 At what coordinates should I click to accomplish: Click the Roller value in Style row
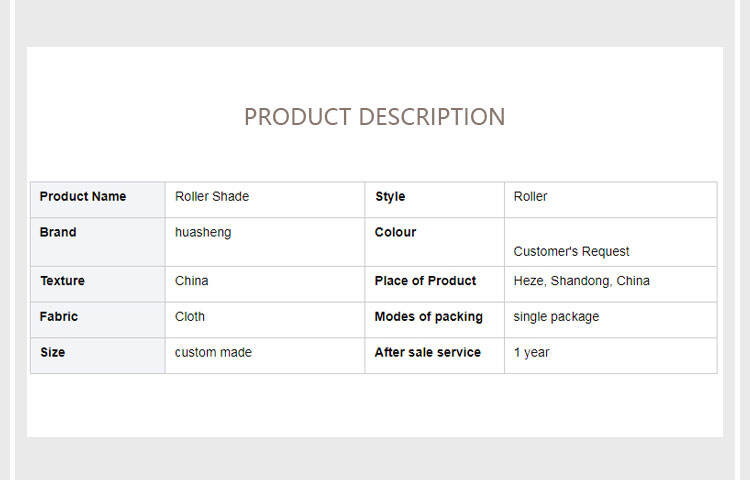coord(530,197)
